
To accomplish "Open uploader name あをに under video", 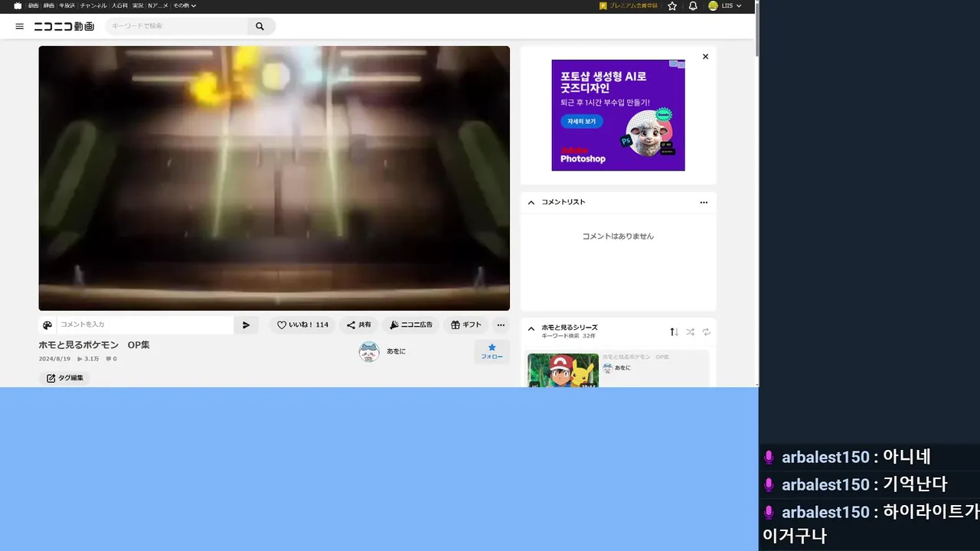I will coord(396,351).
